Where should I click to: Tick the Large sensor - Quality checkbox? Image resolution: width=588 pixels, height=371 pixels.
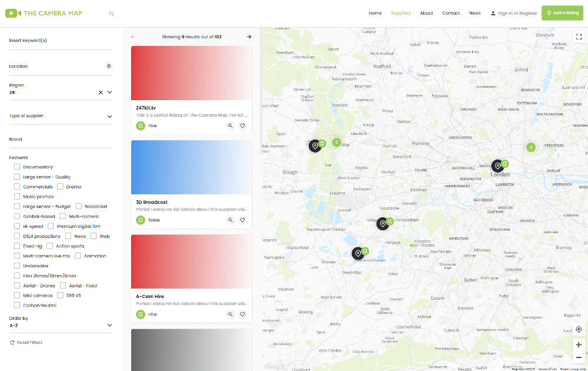click(17, 177)
